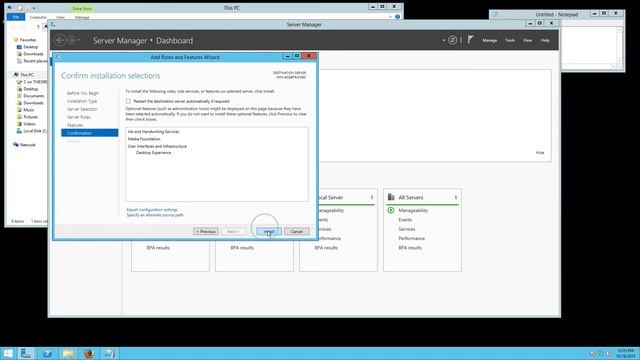Go to the Server Roles wizard step

coord(79,117)
